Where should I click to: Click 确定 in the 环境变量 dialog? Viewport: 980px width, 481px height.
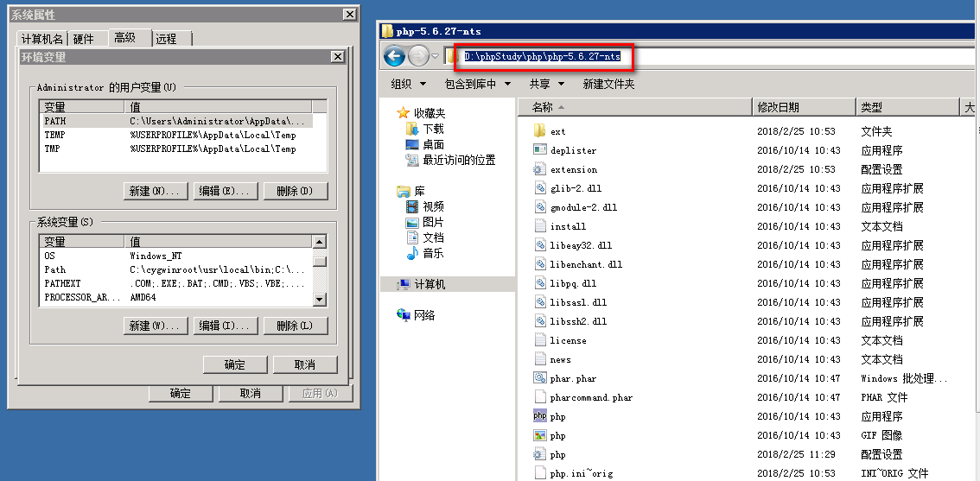(235, 364)
